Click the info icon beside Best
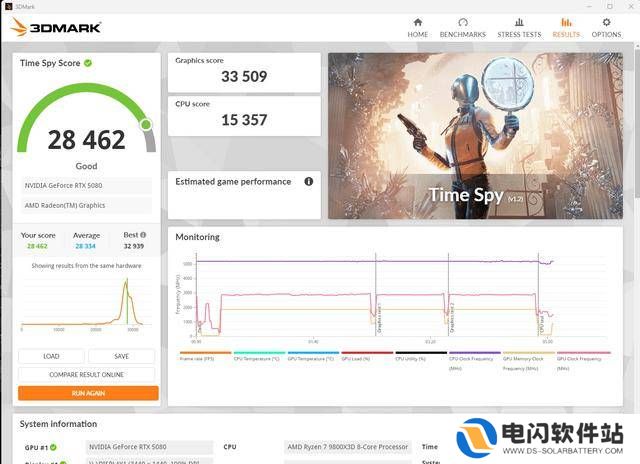The image size is (640, 464). (x=143, y=235)
